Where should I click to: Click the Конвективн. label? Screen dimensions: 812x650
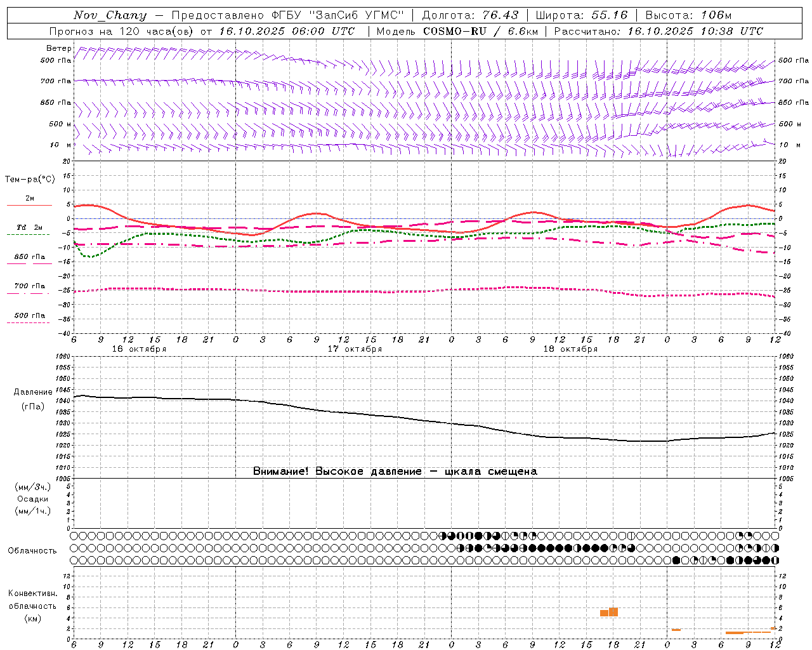tap(32, 594)
